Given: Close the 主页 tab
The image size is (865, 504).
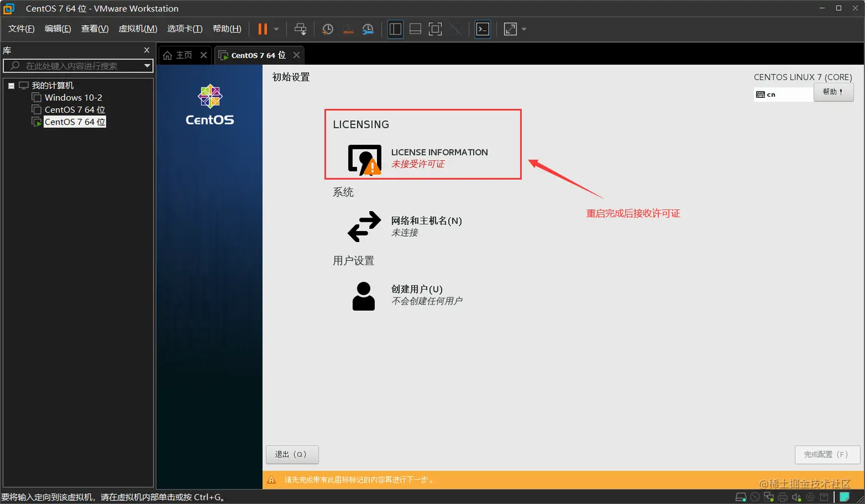Looking at the screenshot, I should (x=204, y=55).
